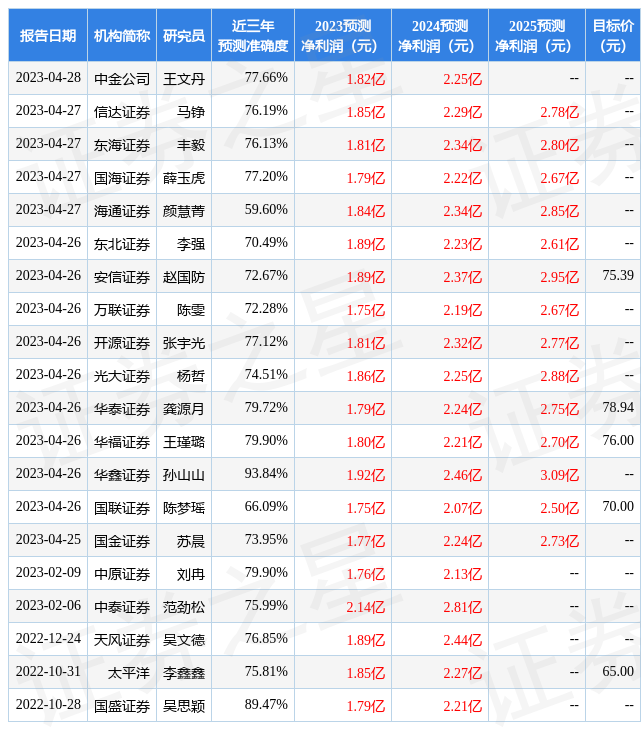Click the 近三年预测准确度 column header
This screenshot has width=641, height=730.
(x=253, y=36)
